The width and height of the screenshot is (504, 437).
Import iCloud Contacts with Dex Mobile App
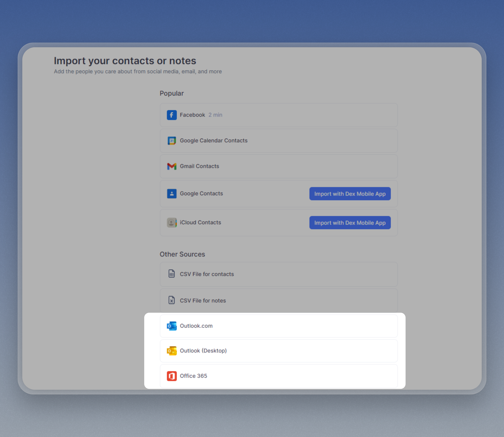(x=350, y=223)
